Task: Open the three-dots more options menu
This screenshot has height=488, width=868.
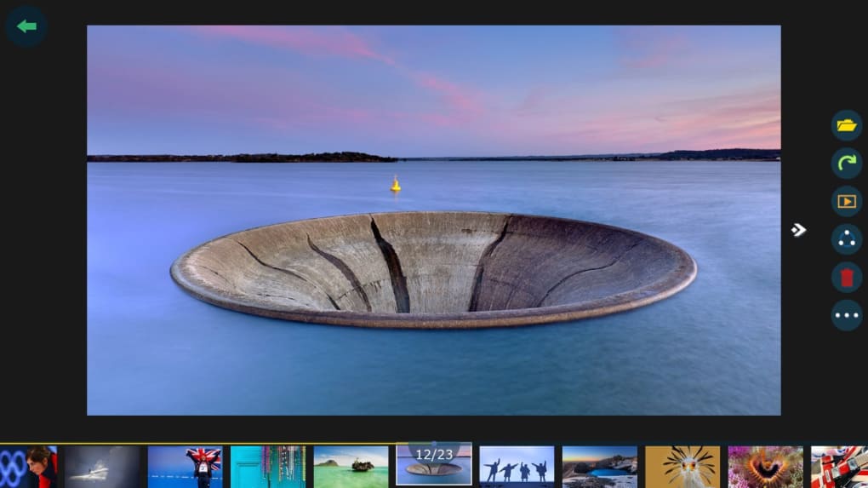Action: click(x=847, y=315)
